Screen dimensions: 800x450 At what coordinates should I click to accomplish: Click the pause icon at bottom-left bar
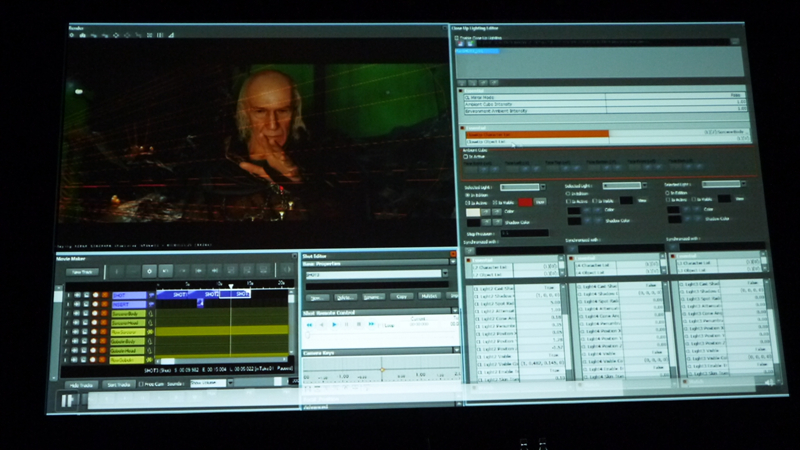(67, 401)
